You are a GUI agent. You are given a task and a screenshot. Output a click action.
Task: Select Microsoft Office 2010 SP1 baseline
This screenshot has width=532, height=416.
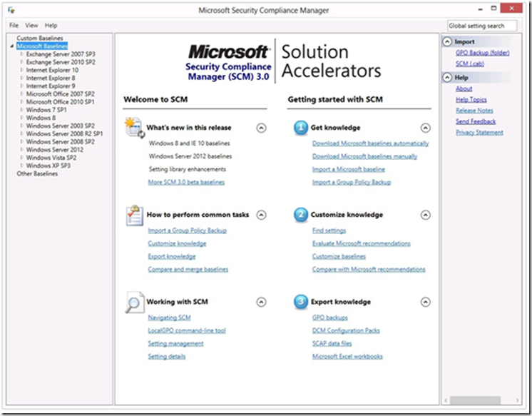click(x=61, y=102)
